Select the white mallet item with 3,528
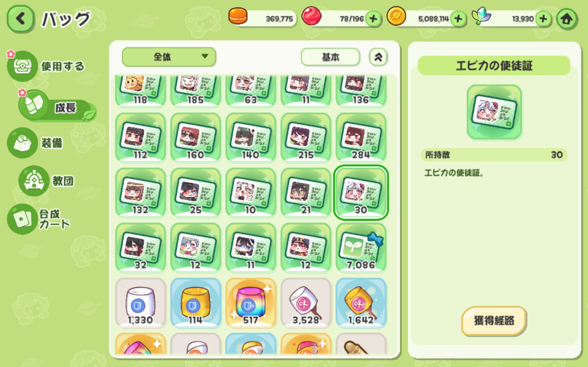 306,303
